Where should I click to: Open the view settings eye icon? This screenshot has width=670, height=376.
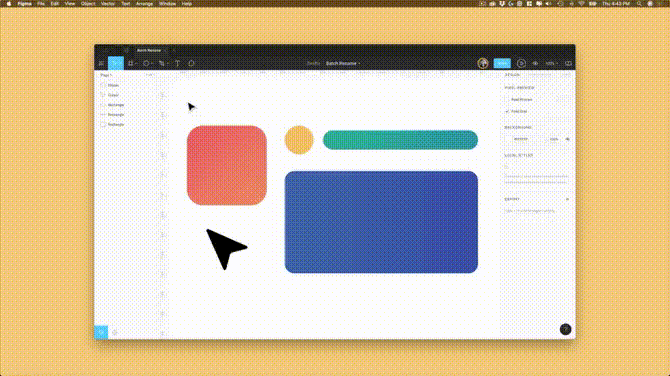535,63
